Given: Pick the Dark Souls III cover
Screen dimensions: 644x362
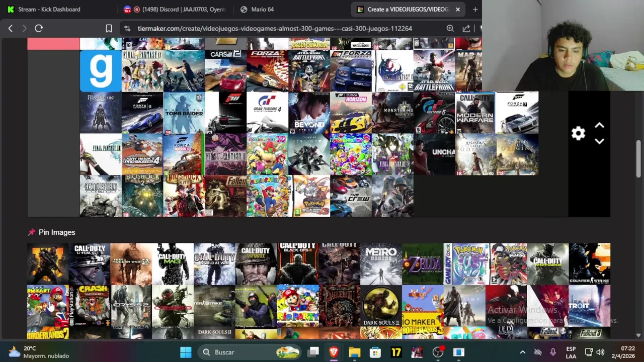Looking at the screenshot, I should [381, 306].
